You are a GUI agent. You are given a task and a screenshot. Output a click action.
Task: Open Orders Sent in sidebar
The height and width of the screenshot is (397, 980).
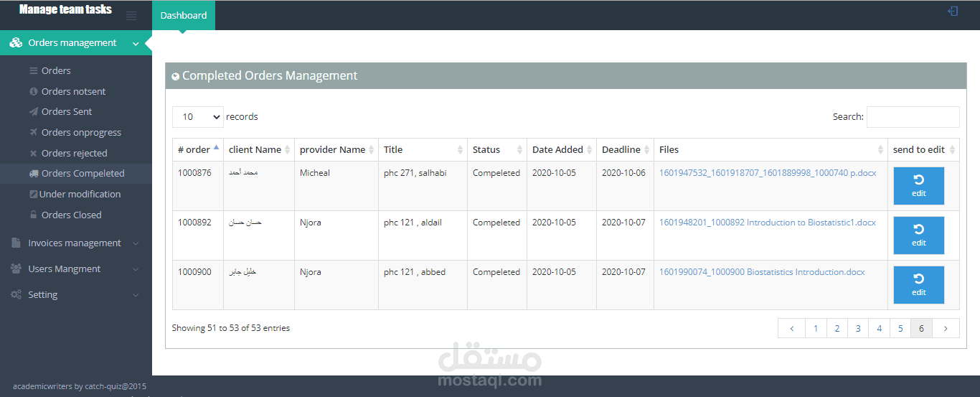[x=67, y=111]
